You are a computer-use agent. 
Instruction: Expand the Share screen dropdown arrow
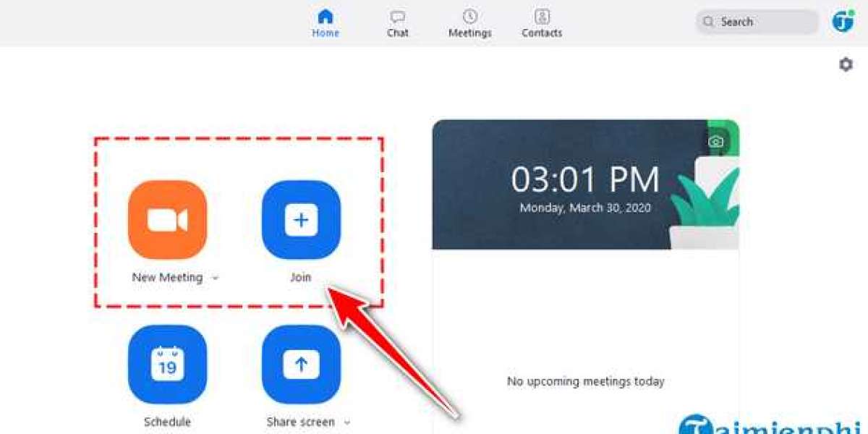click(x=346, y=422)
